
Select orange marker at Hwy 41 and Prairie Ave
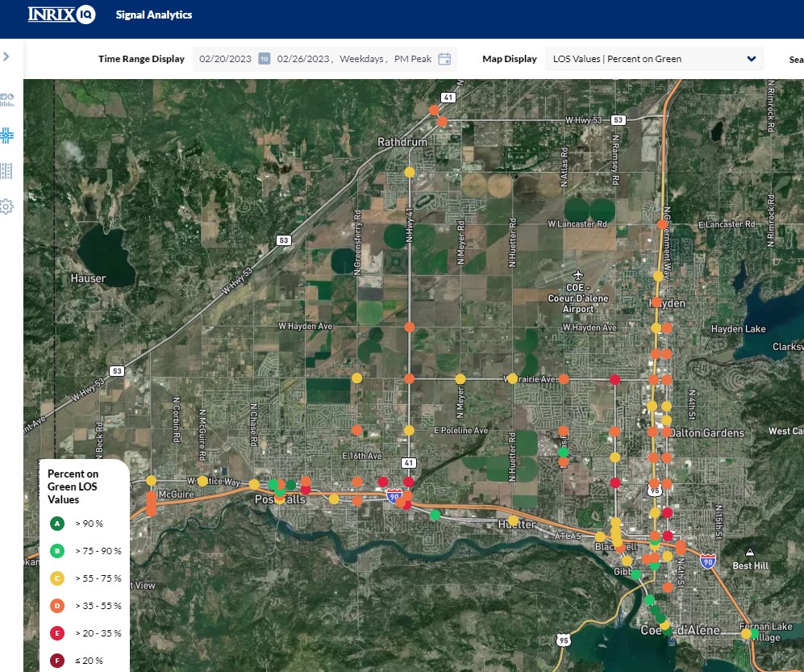point(409,379)
